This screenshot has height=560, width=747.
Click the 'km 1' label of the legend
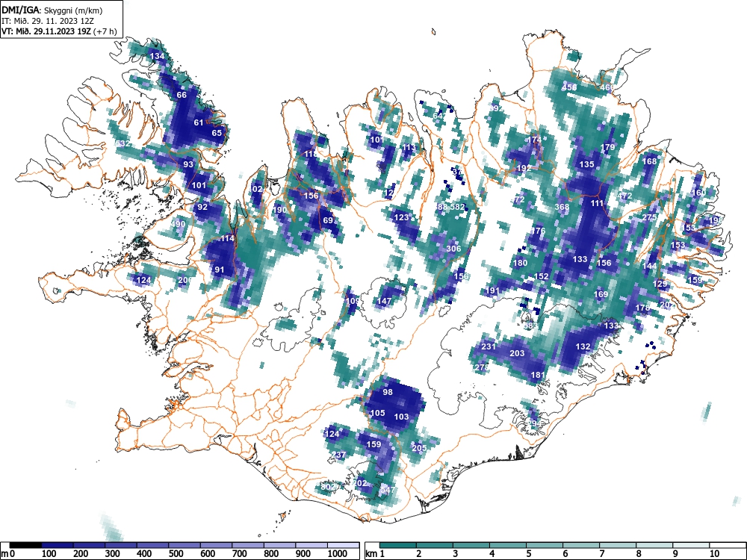(375, 554)
